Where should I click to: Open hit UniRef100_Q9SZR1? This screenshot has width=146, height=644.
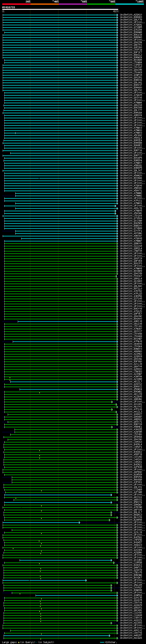click(131, 77)
